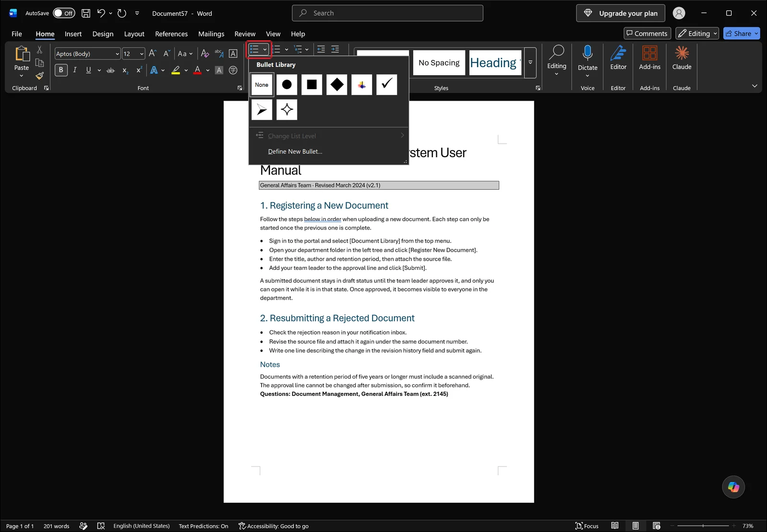767x532 pixels.
Task: Click the Increase Indent icon
Action: click(x=335, y=49)
